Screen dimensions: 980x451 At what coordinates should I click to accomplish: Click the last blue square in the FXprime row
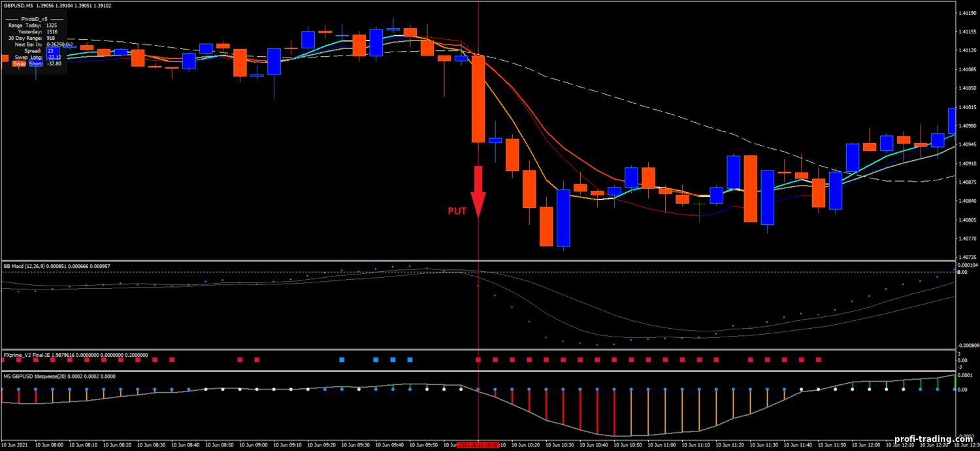(410, 359)
